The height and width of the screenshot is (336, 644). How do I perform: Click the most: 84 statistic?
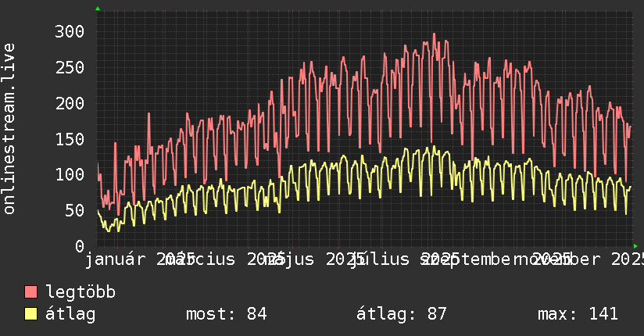point(227,314)
